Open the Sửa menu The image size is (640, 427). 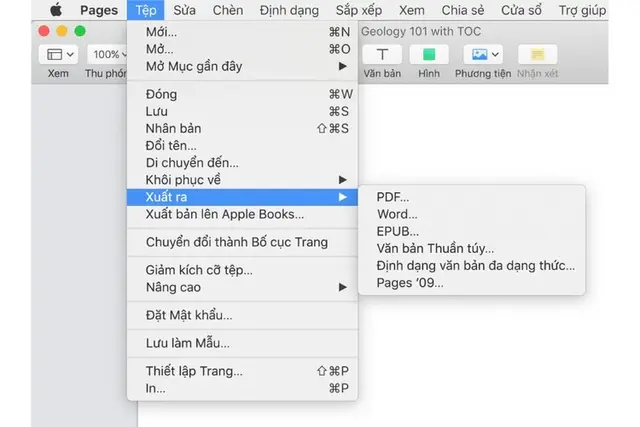coord(184,10)
